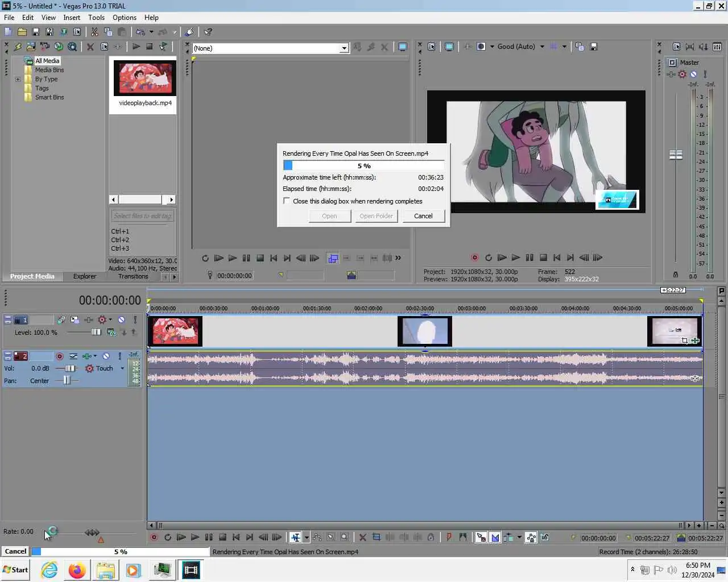
Task: Adjust audio track Vol slider
Action: [69, 368]
